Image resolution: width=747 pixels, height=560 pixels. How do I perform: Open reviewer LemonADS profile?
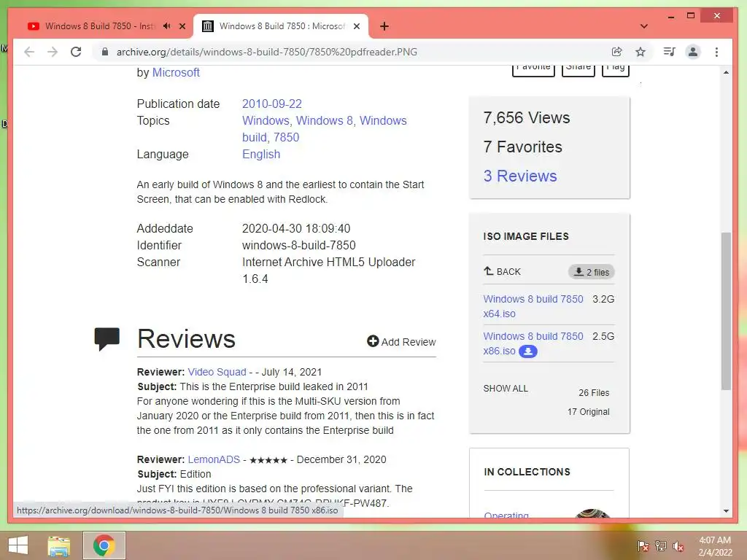click(214, 459)
